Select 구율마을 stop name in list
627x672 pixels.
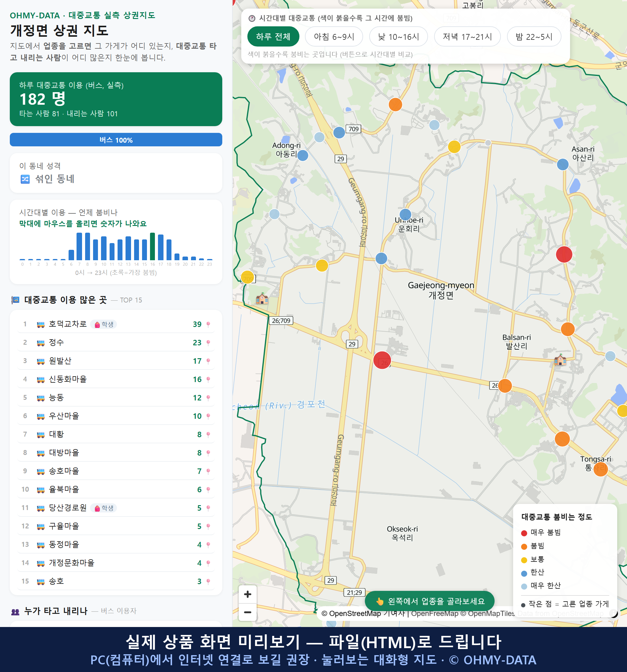pos(64,526)
